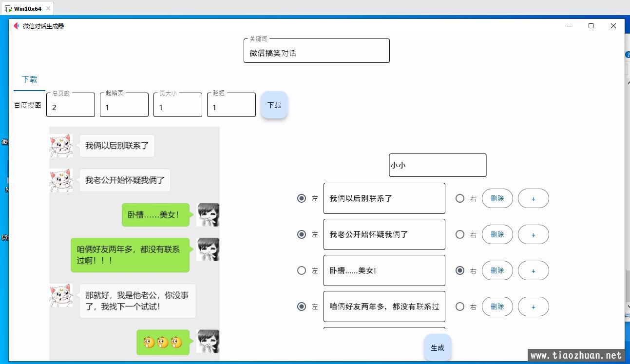Screen dimensions: 630x364
Task: Click cat avatar beside 我老公开始怀疑我俩了 bubble
Action: click(x=61, y=180)
